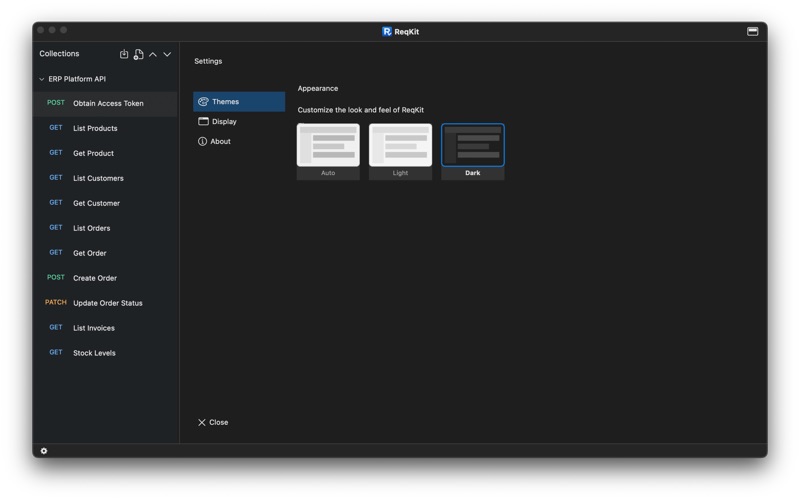Select the Get Customer request
This screenshot has width=800, height=500.
pyautogui.click(x=105, y=203)
